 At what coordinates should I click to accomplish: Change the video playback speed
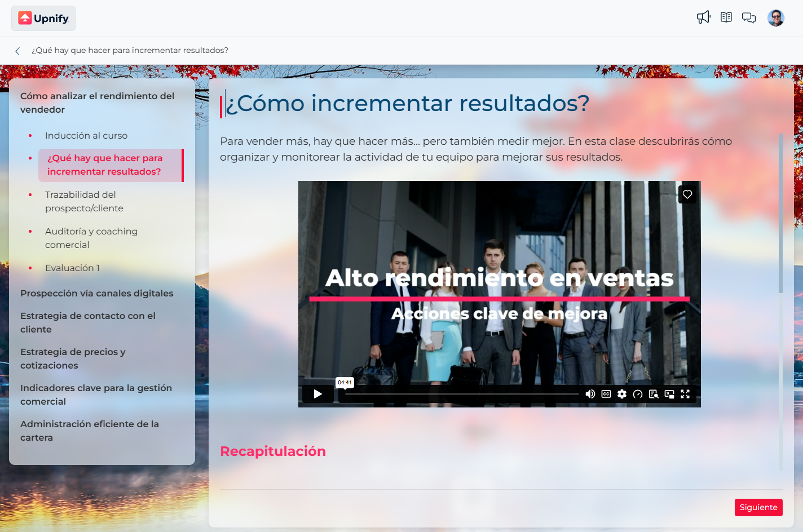pos(638,394)
